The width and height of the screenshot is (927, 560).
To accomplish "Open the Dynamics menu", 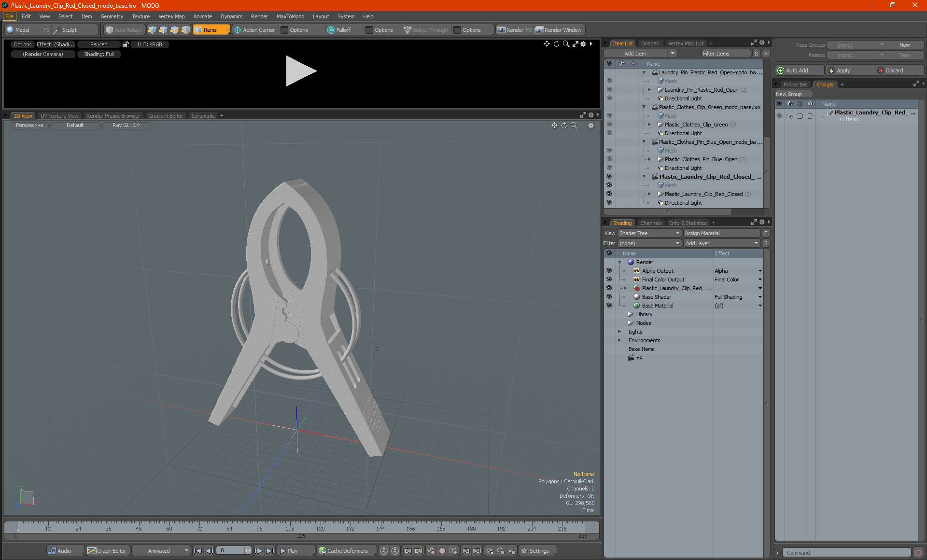I will point(231,16).
